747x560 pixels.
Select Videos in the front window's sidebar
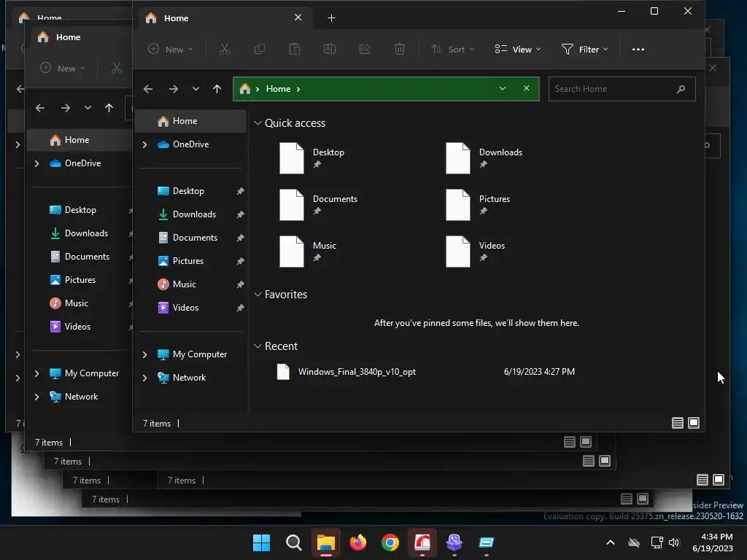coord(185,308)
